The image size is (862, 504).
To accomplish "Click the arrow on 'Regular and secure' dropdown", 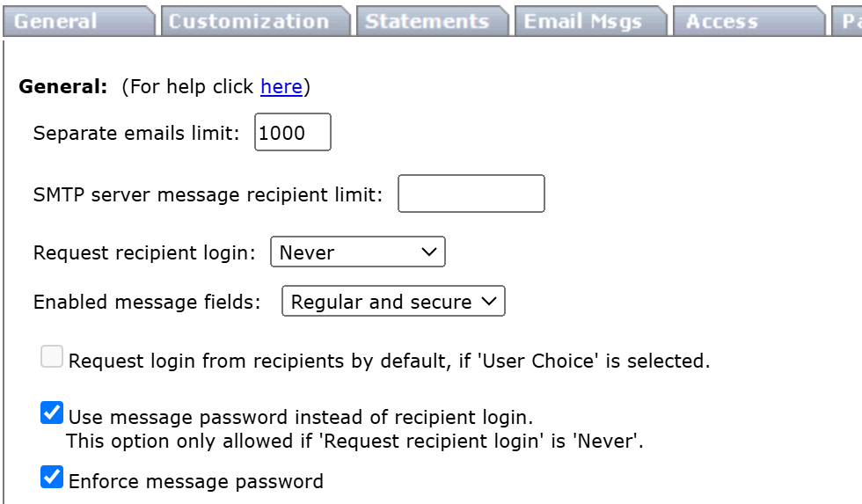I will coord(489,302).
